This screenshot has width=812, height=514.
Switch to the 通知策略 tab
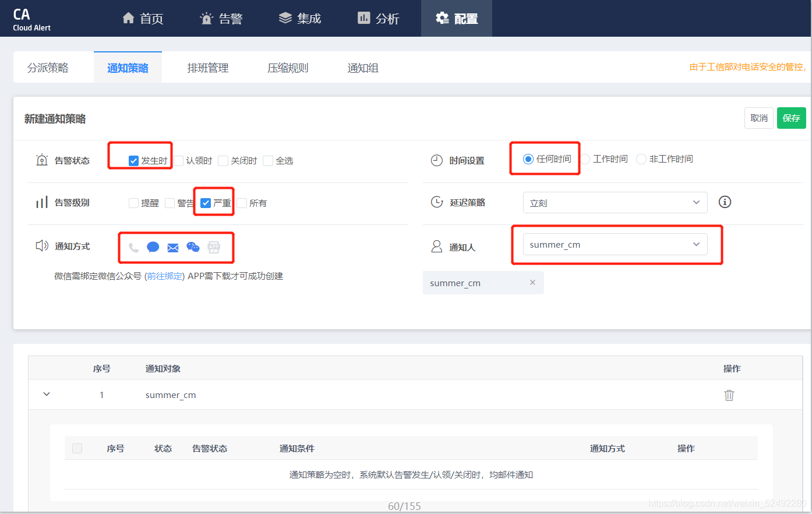pos(128,68)
